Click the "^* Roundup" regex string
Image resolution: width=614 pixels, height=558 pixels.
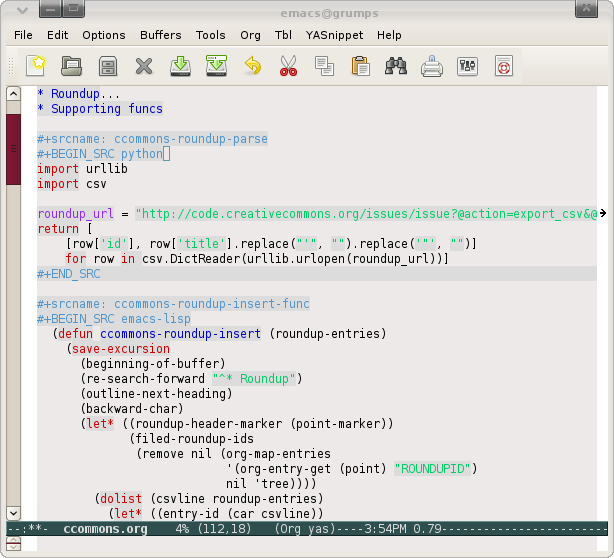click(x=254, y=379)
